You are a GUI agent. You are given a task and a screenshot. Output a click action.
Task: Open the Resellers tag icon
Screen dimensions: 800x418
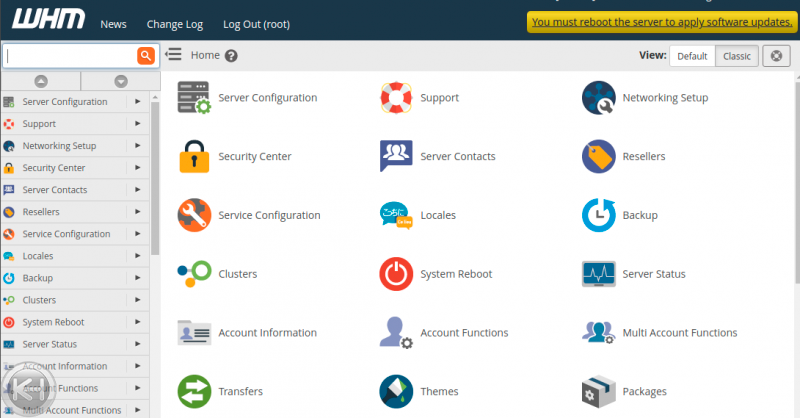(598, 156)
